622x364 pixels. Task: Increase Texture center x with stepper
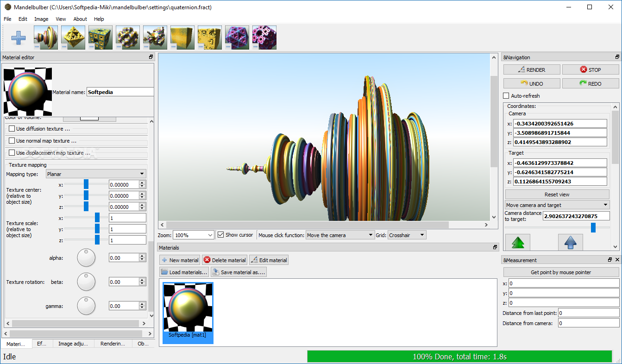(x=142, y=182)
